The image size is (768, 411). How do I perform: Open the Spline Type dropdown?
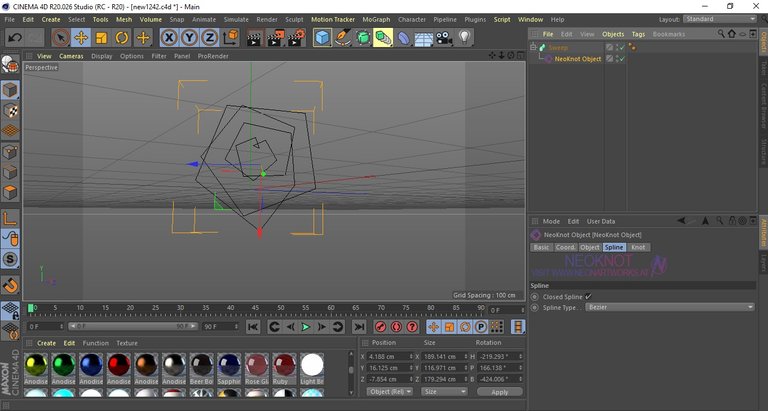point(670,307)
